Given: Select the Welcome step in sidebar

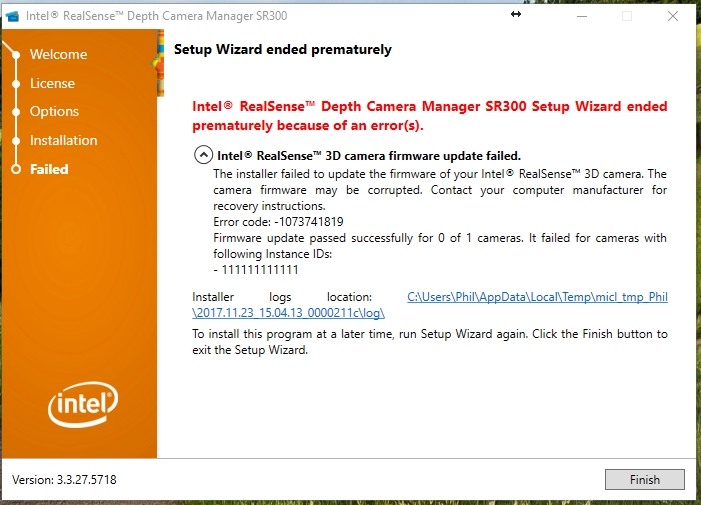Looking at the screenshot, I should click(58, 55).
